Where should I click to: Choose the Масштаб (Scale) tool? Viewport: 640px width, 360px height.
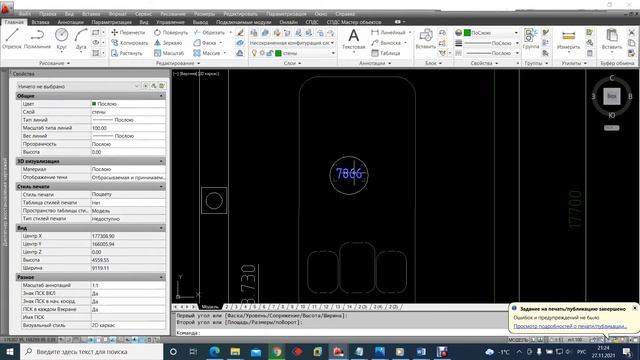tap(169, 53)
